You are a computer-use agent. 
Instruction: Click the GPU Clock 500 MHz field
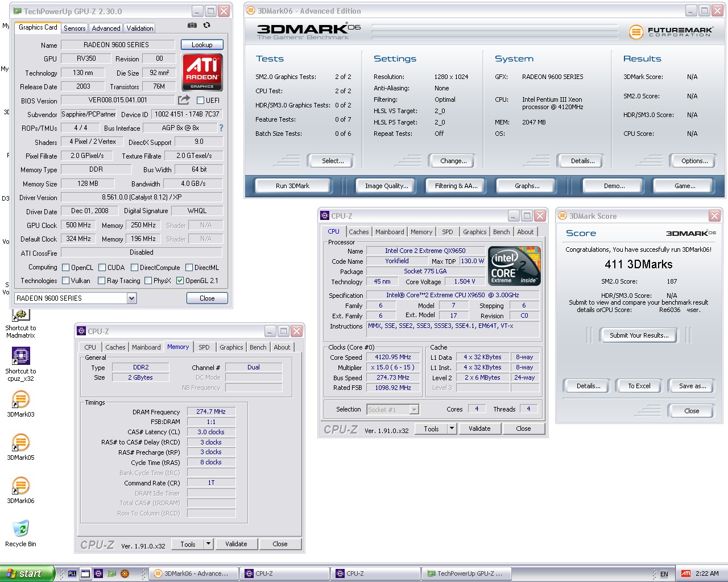78,225
